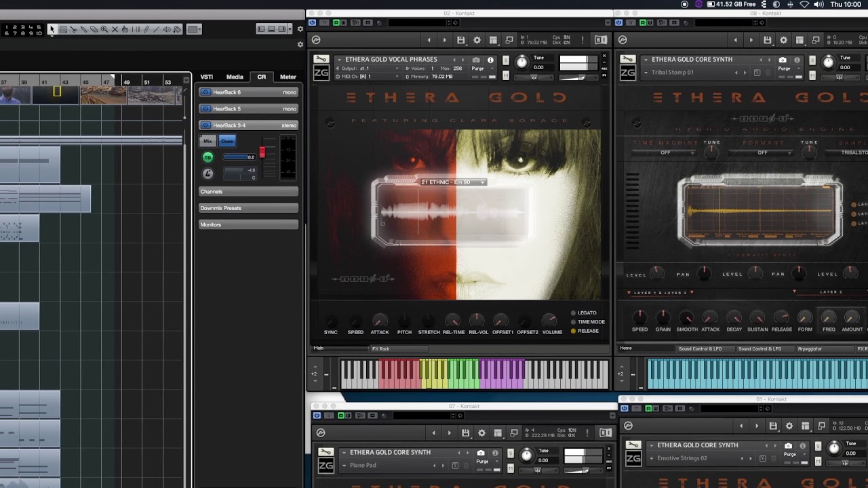Select the Legato mode option
This screenshot has height=488, width=868.
(x=584, y=313)
